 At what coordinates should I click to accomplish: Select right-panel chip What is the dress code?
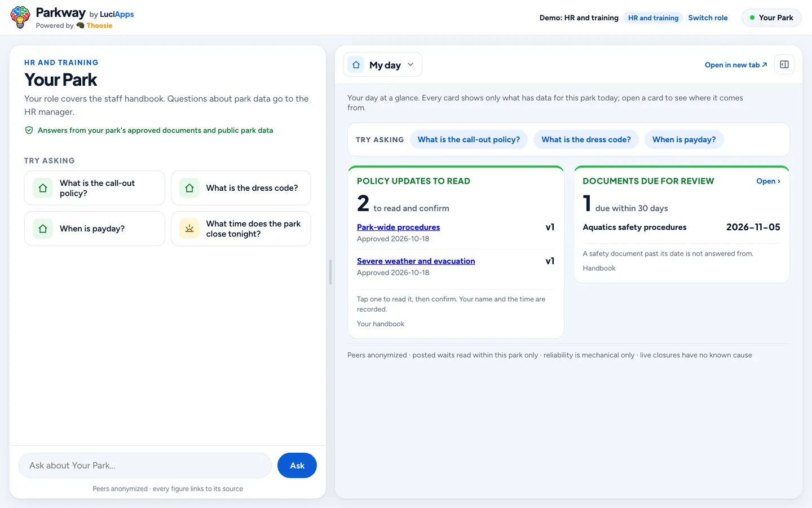pyautogui.click(x=586, y=139)
